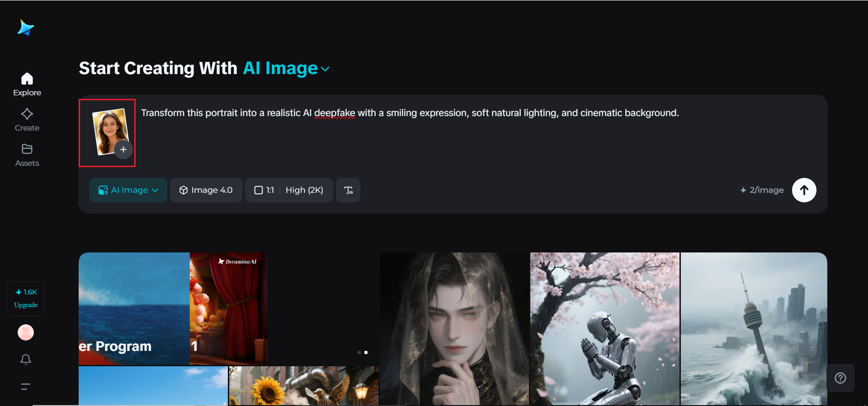
Task: Open the Create section
Action: [27, 120]
